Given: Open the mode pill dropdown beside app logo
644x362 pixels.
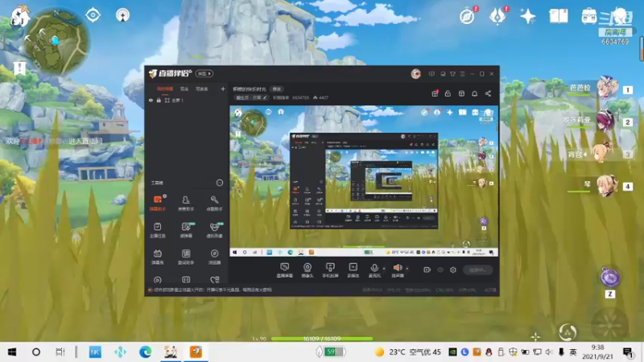Looking at the screenshot, I should click(x=204, y=73).
